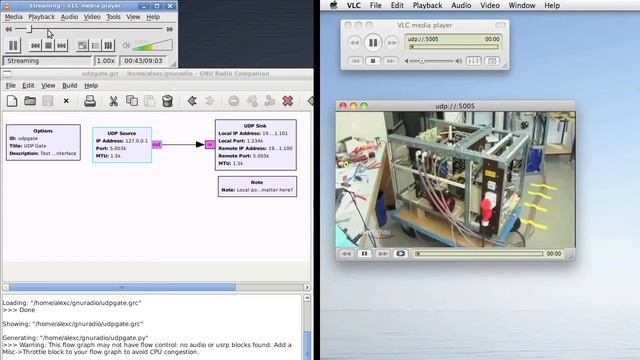Screen dimensions: 640x360
Task: Open Video menu in Streaming VLC
Action: pyautogui.click(x=92, y=17)
